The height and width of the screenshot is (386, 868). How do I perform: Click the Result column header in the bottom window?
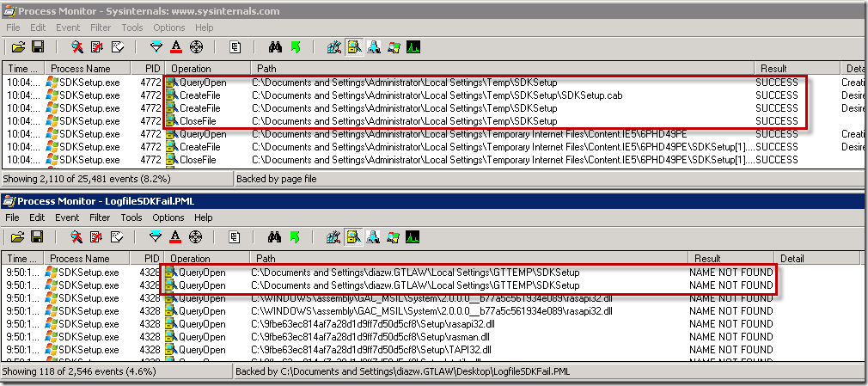[708, 258]
